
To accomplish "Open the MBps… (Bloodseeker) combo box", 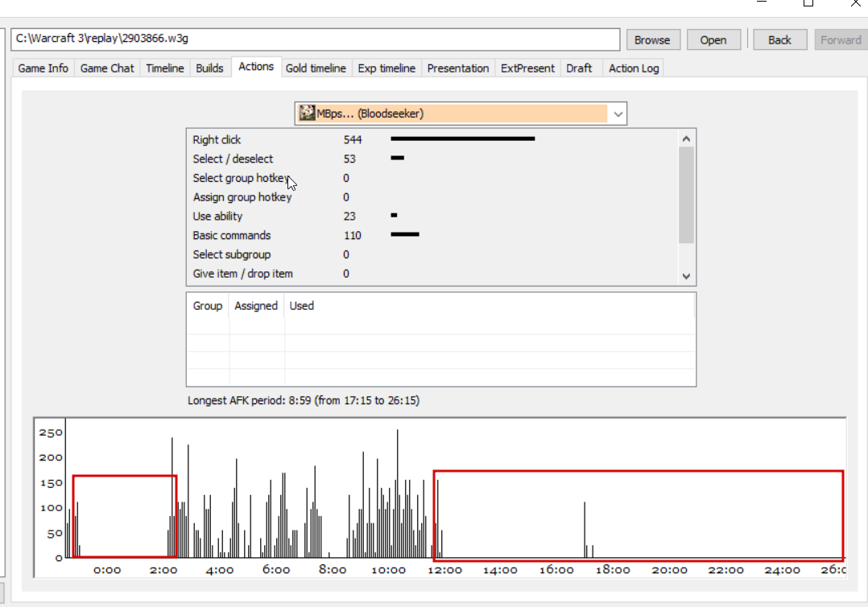I will coord(461,114).
